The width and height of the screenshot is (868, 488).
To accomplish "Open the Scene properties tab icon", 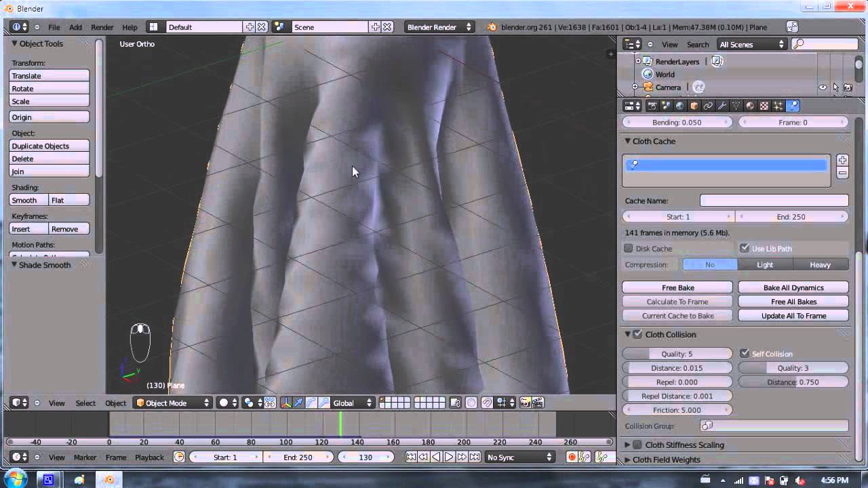I will point(666,106).
